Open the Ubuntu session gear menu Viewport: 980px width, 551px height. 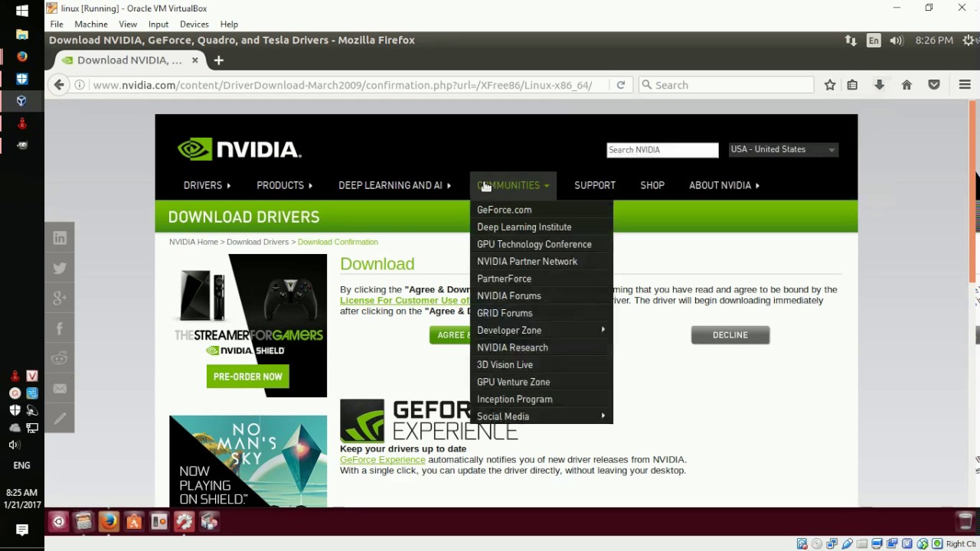pyautogui.click(x=968, y=41)
